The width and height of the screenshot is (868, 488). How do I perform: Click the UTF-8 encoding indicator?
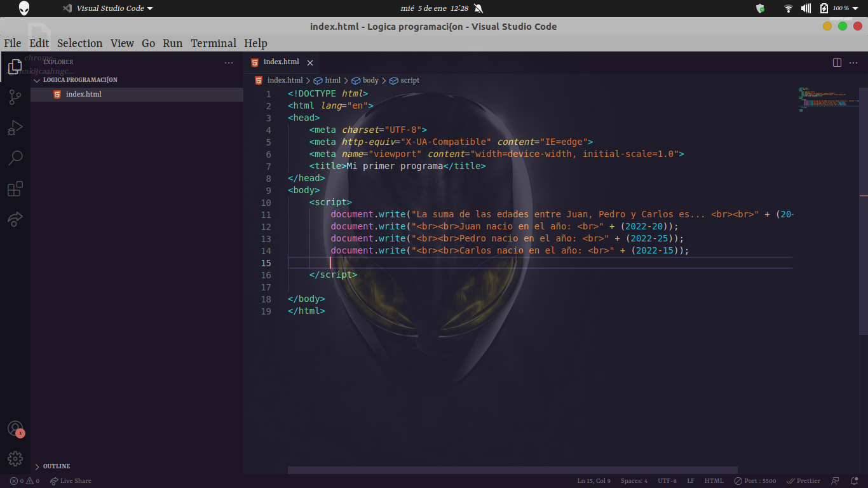[667, 481]
